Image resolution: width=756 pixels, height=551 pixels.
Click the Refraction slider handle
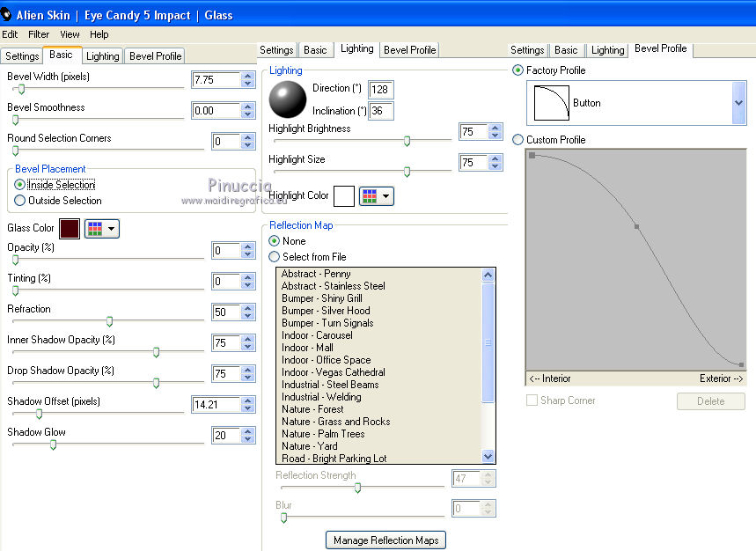(x=109, y=321)
